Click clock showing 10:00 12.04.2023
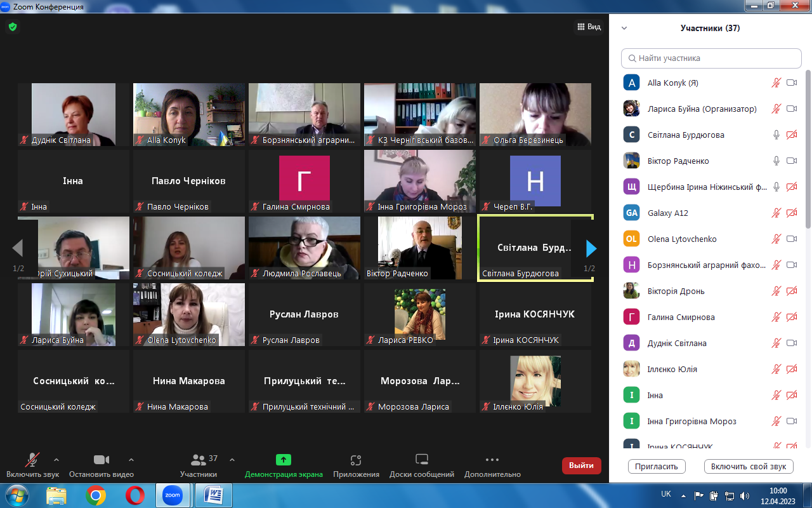 click(x=778, y=495)
